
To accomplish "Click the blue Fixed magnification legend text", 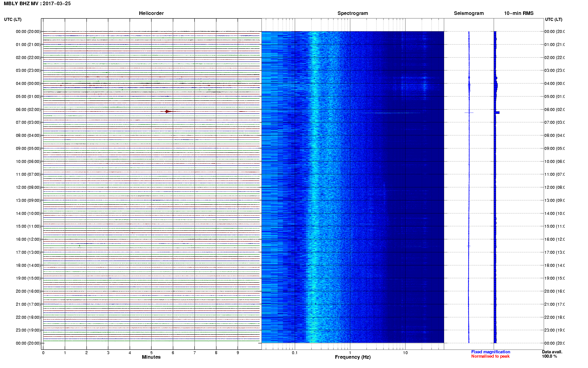I will coord(491,352).
